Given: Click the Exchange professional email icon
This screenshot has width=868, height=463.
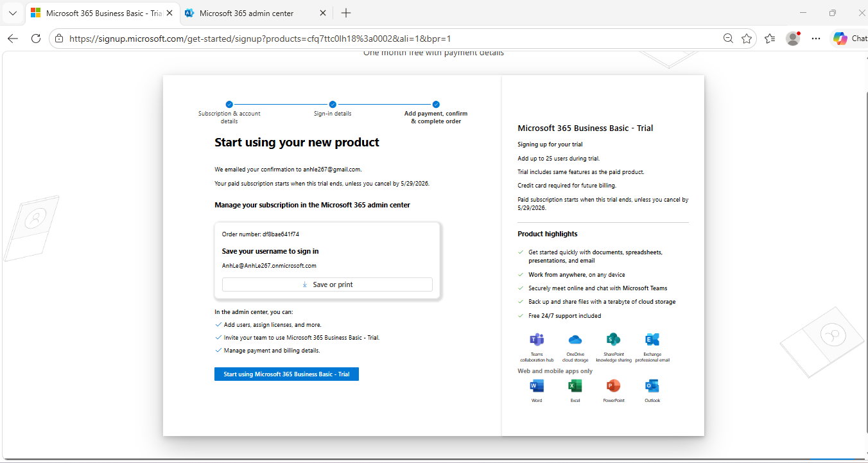Looking at the screenshot, I should click(x=652, y=340).
